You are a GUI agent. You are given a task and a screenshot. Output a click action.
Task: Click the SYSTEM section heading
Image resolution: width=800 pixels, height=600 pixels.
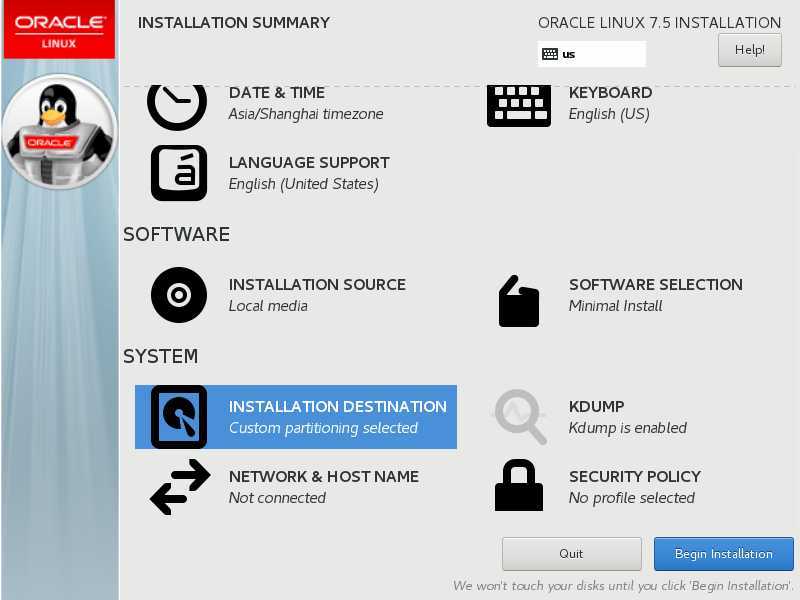[x=161, y=357]
